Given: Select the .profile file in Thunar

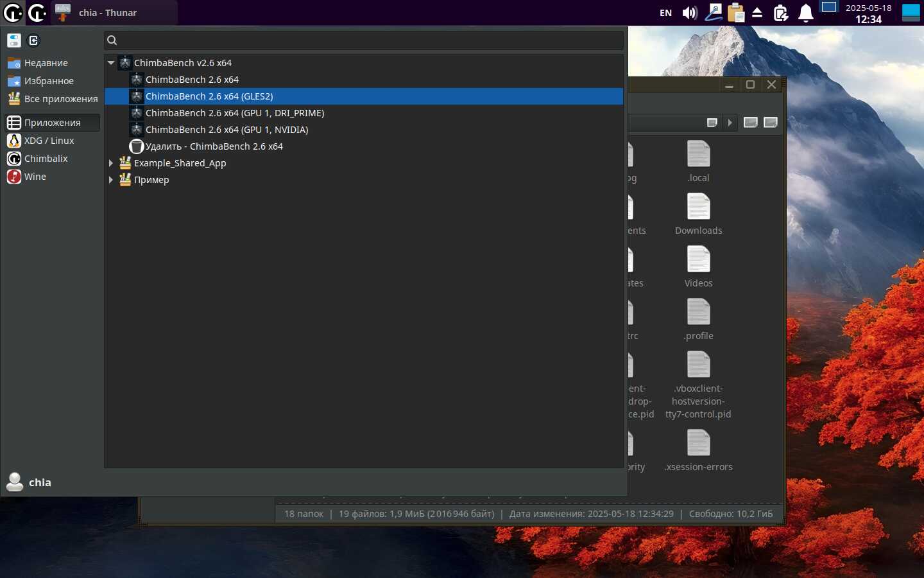Looking at the screenshot, I should pyautogui.click(x=699, y=320).
